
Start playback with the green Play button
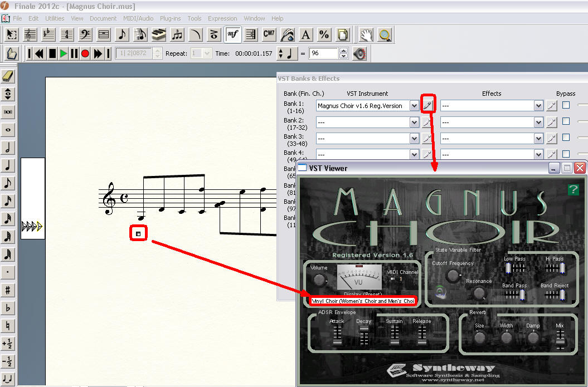64,53
